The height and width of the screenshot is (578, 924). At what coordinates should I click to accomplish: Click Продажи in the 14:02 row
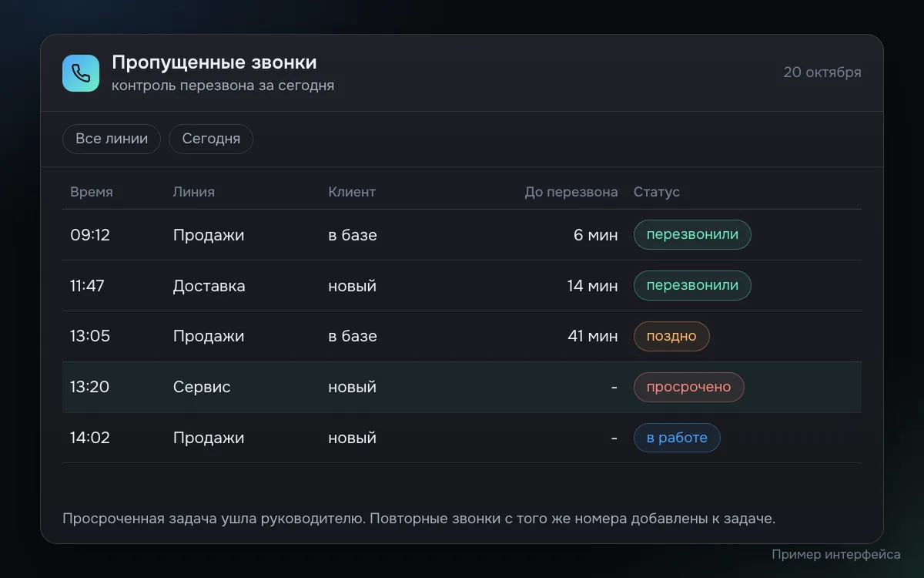tap(209, 438)
